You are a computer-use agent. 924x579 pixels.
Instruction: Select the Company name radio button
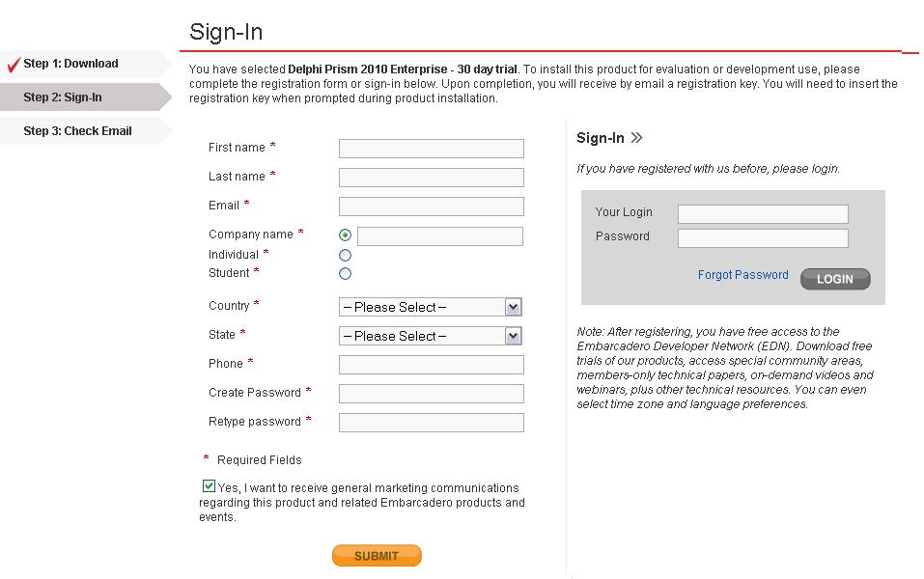pyautogui.click(x=346, y=235)
